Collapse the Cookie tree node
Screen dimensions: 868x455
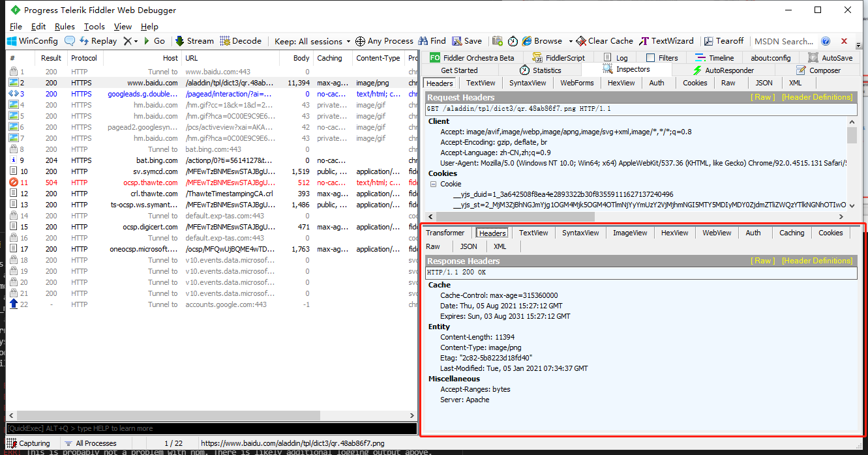(x=434, y=184)
